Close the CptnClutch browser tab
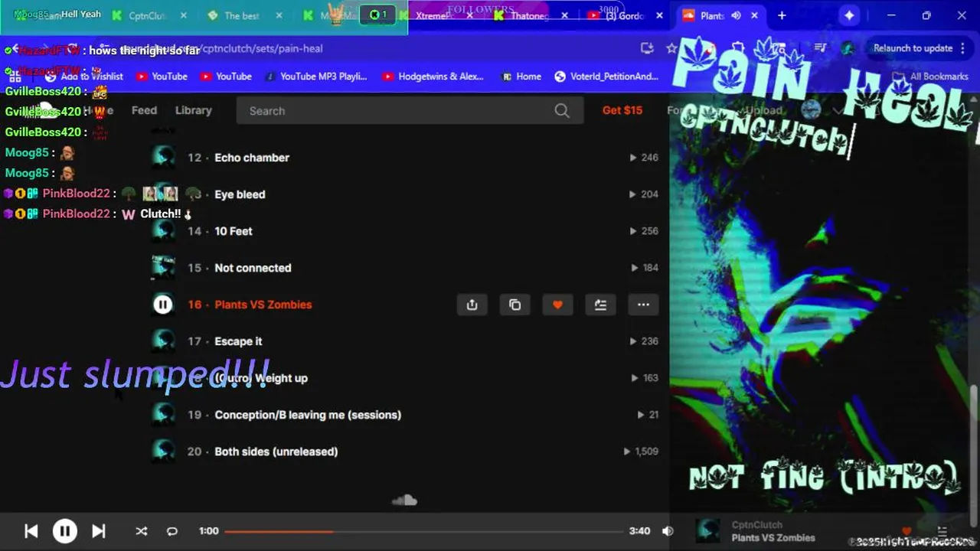The width and height of the screenshot is (980, 551). point(183,15)
